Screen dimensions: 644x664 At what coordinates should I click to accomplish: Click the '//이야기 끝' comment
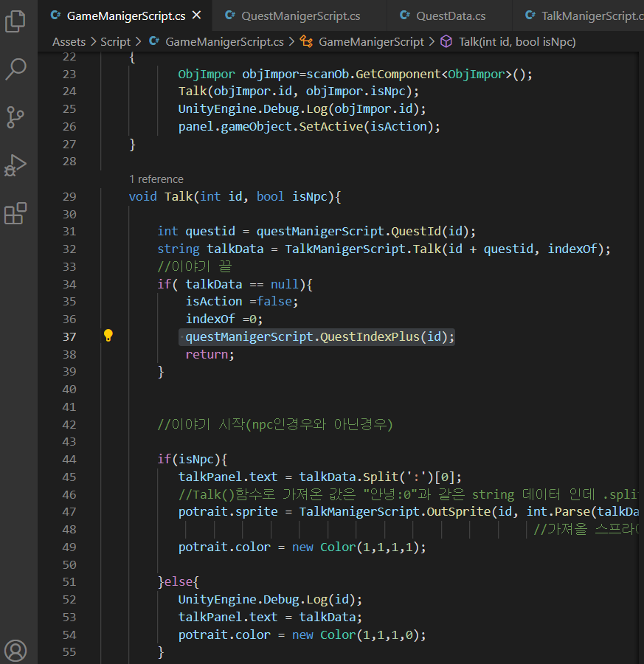(194, 266)
